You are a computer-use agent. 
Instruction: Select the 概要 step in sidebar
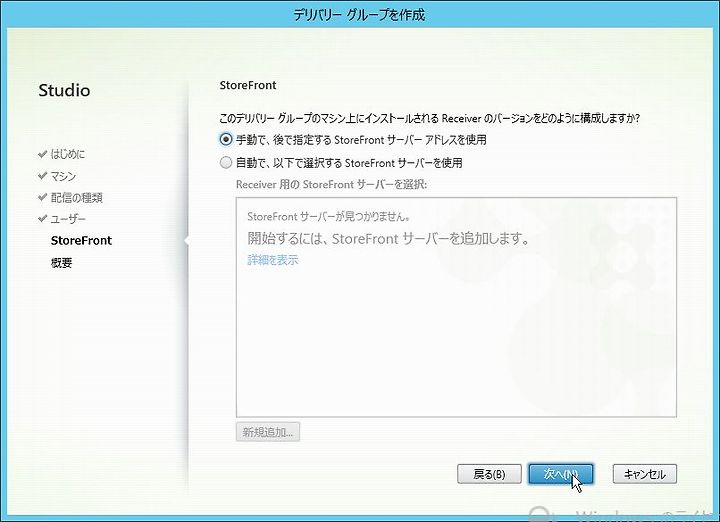point(62,263)
